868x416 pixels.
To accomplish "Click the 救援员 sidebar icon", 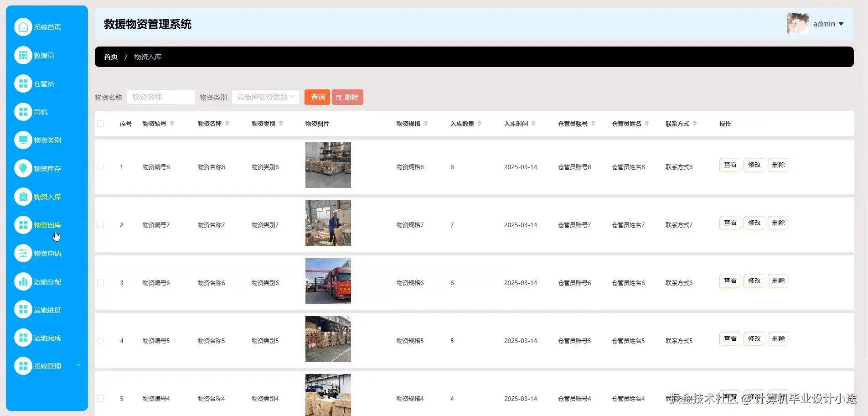I will pyautogui.click(x=23, y=55).
